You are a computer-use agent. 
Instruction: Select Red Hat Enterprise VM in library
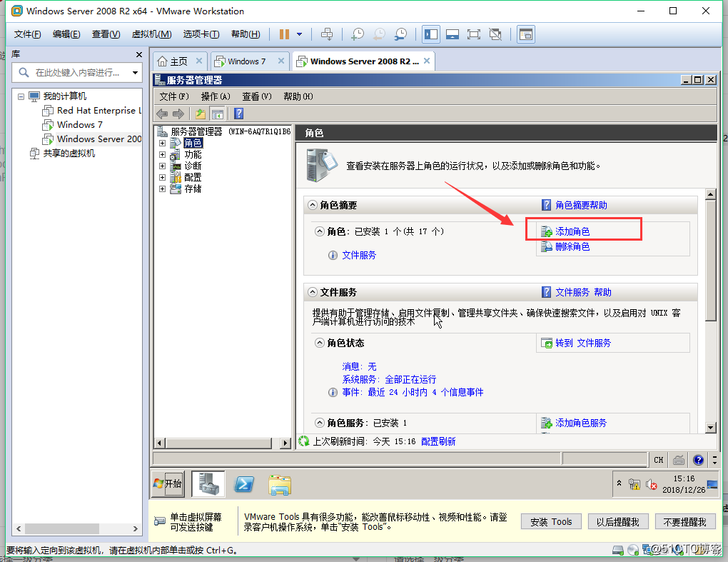99,111
